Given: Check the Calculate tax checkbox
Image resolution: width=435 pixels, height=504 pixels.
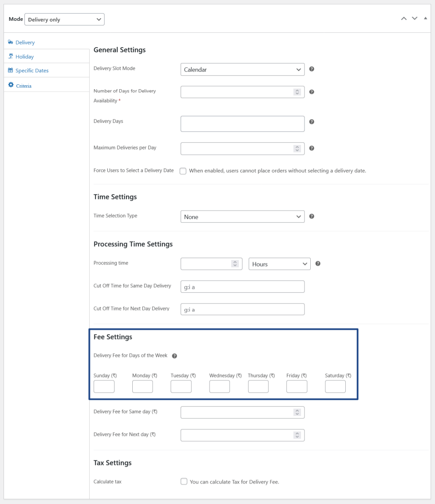Looking at the screenshot, I should 183,481.
